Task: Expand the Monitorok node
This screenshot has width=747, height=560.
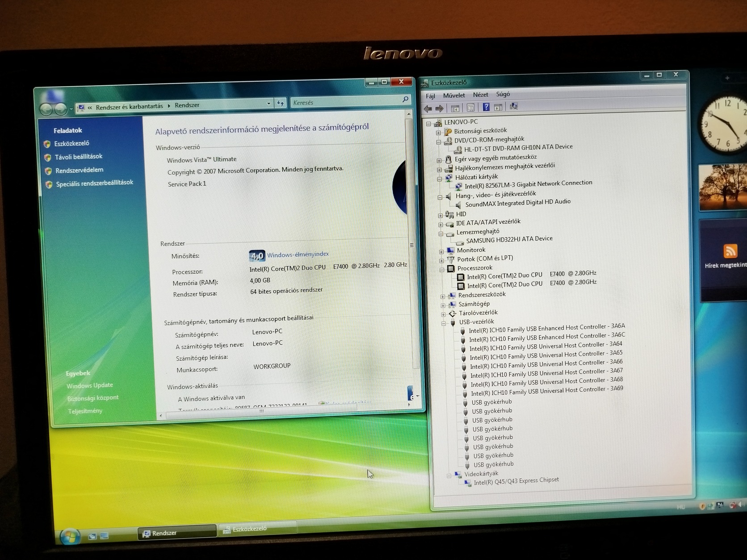Action: coord(441,251)
